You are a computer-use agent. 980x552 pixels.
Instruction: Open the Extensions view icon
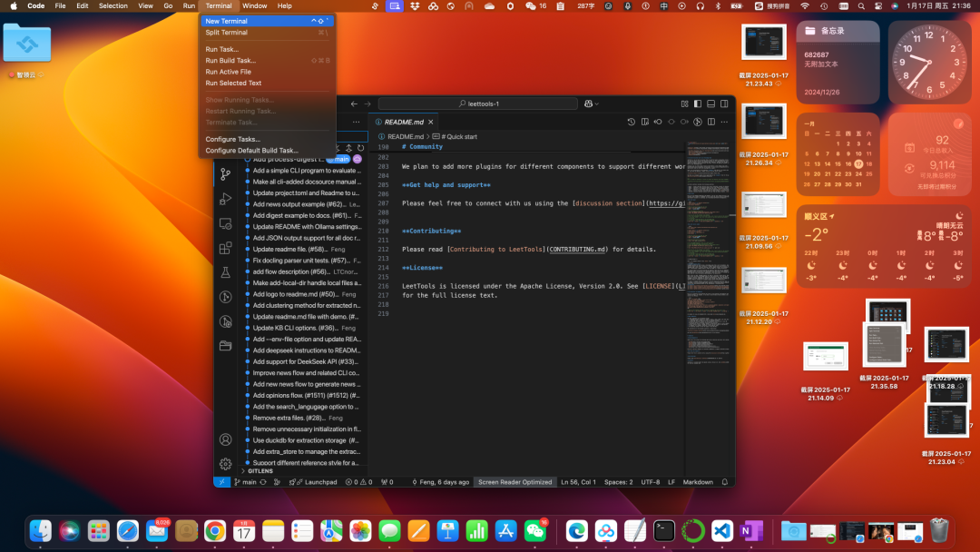(226, 248)
